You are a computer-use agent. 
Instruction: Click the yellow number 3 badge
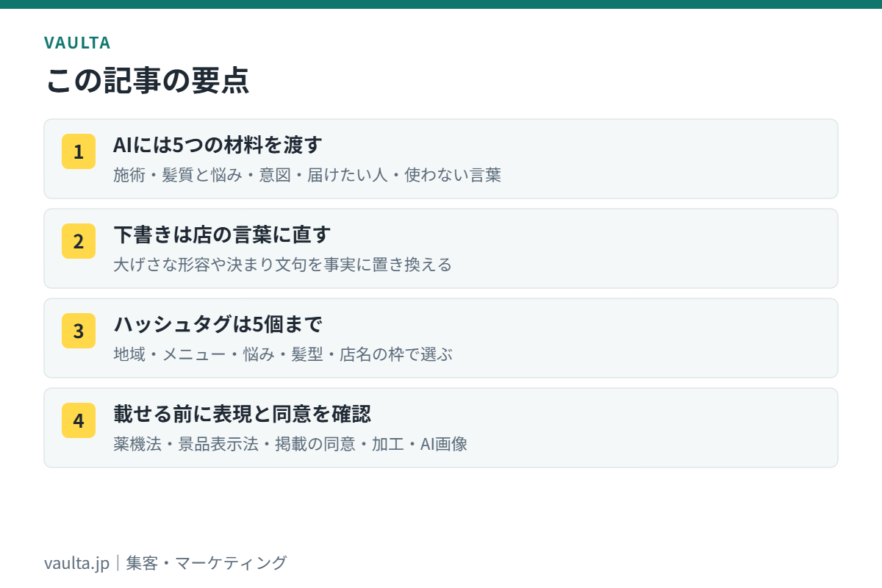click(79, 331)
